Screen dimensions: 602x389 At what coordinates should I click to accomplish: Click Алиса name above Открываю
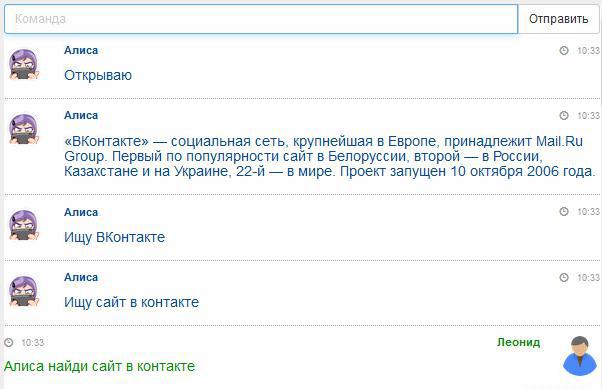[81, 50]
